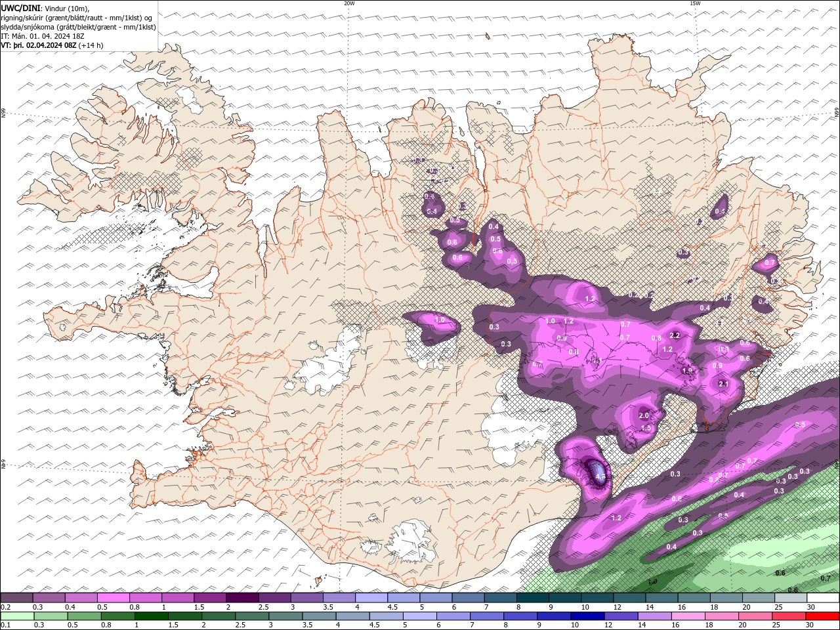Click the '20W' longitude label
The image size is (840, 630).
(349, 3)
